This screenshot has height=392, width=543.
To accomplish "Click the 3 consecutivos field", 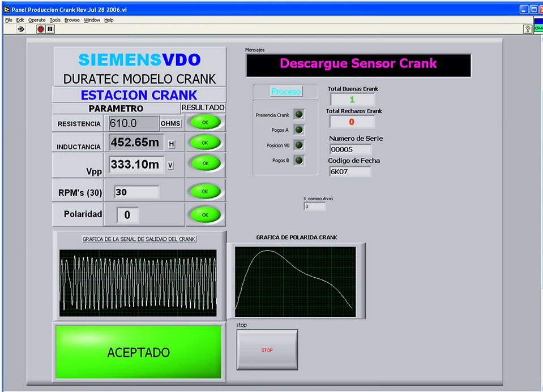I will (315, 206).
